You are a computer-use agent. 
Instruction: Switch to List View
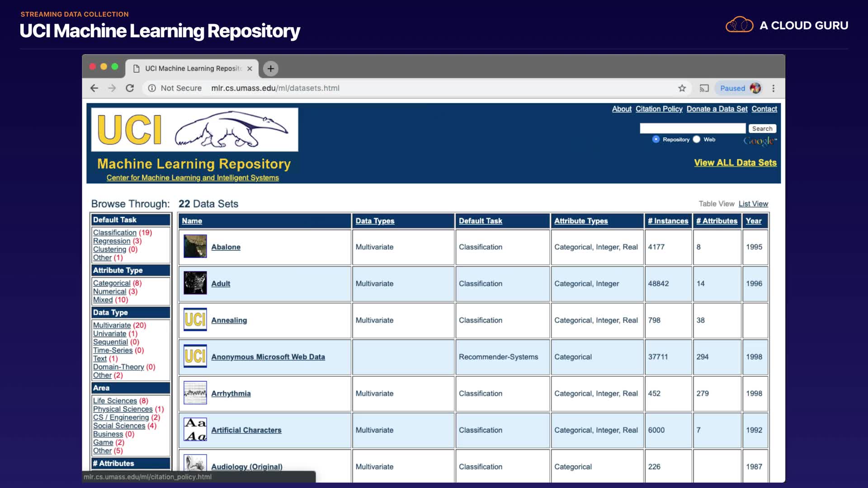tap(753, 204)
